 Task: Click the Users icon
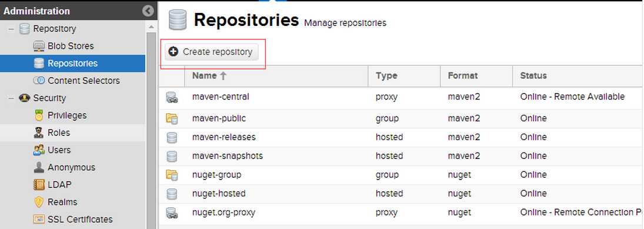coord(39,150)
